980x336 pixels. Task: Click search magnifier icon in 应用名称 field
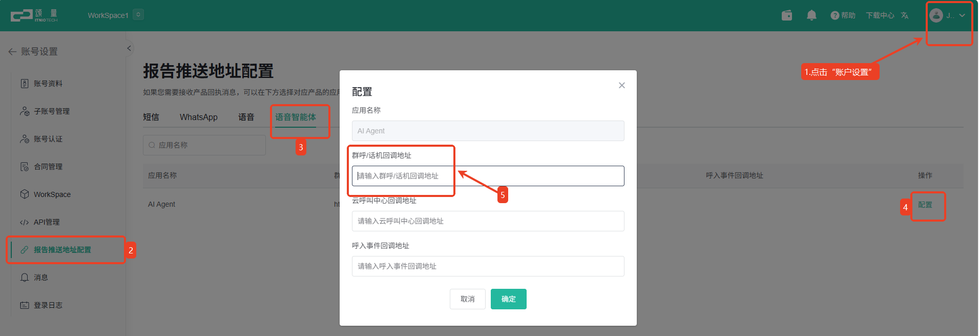[152, 145]
